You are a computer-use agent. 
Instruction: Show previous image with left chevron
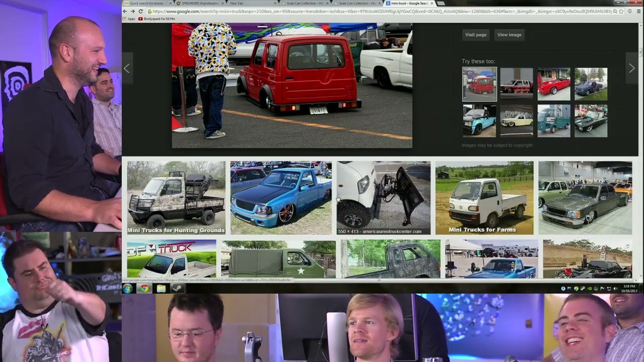127,69
